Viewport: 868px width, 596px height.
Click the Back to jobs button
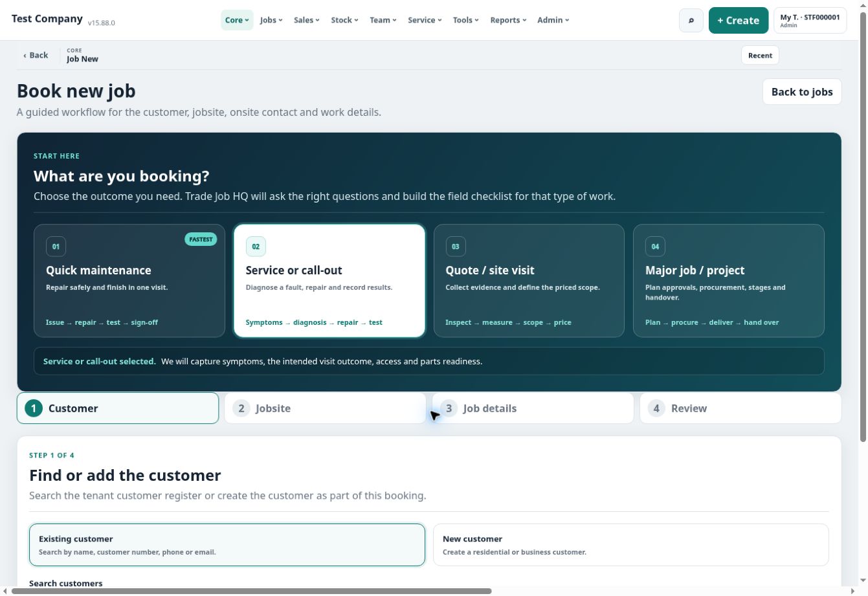pos(802,92)
